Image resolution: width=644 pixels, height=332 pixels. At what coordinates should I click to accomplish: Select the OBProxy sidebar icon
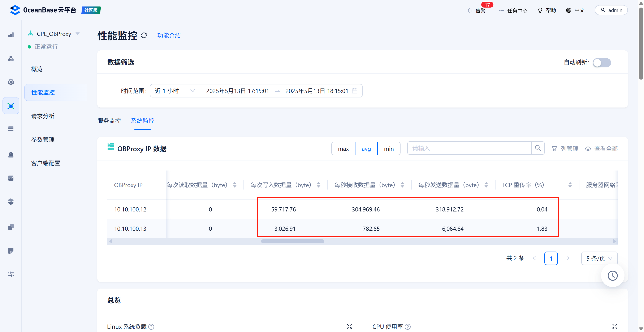(11, 106)
